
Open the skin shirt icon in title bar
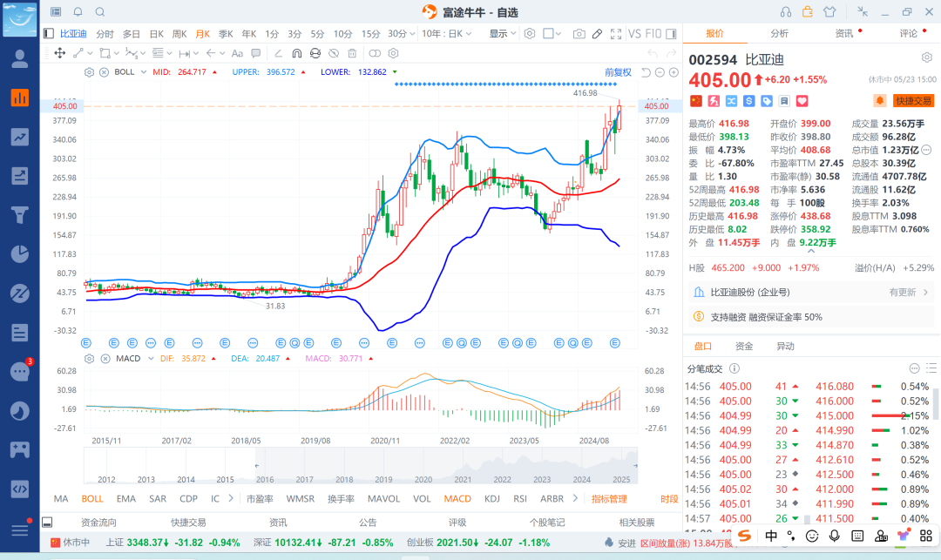[829, 12]
